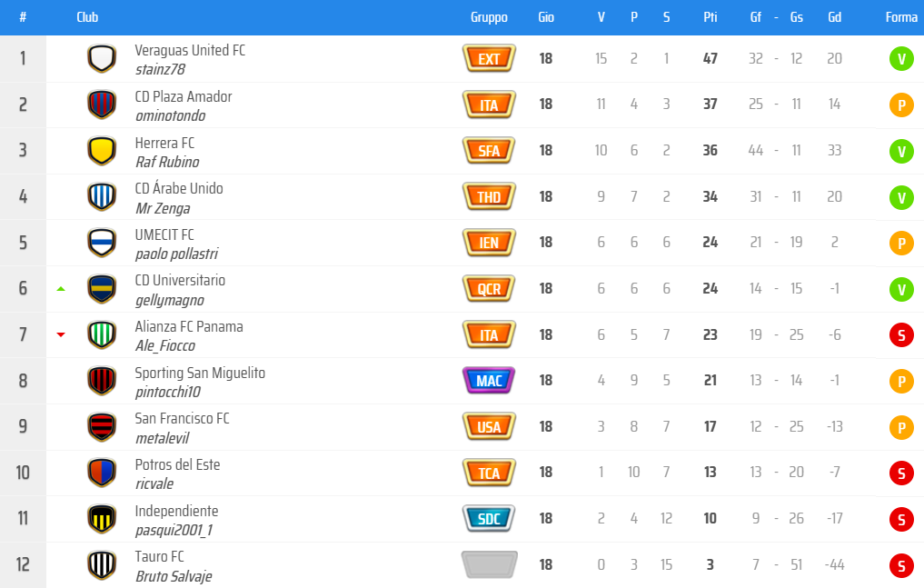Click Potros del Este orange-blue crest
The image size is (924, 588).
point(102,473)
